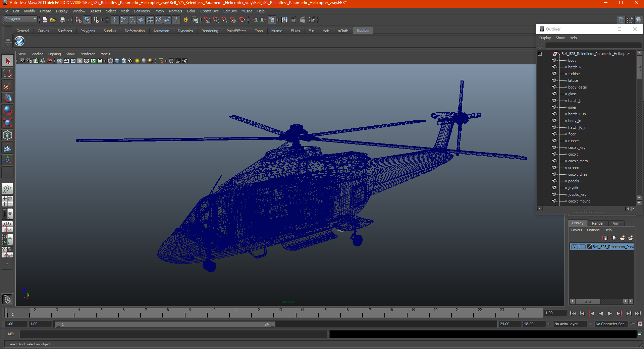This screenshot has height=349, width=644.
Task: Open shelf tab switcher at shelf left
Action: [8, 40]
